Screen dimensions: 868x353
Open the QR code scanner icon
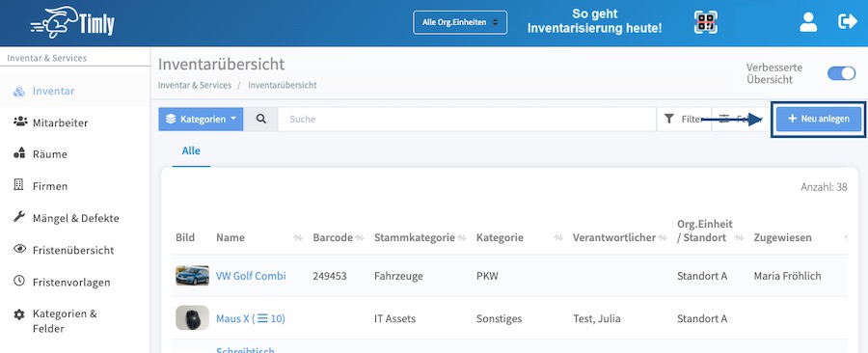706,23
